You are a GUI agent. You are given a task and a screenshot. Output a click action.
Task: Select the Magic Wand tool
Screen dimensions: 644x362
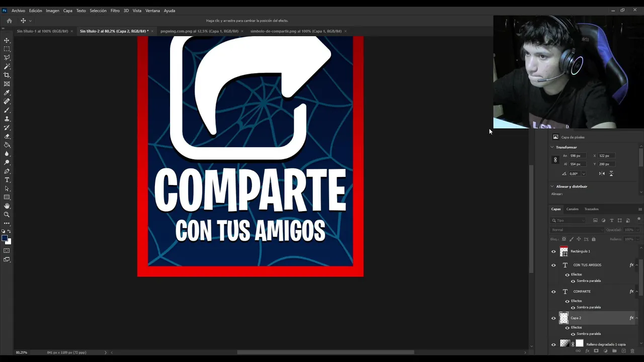click(x=7, y=66)
